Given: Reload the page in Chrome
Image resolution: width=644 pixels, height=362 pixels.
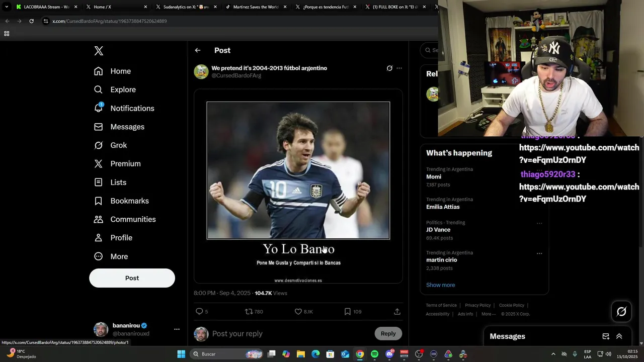Looking at the screenshot, I should 31,21.
